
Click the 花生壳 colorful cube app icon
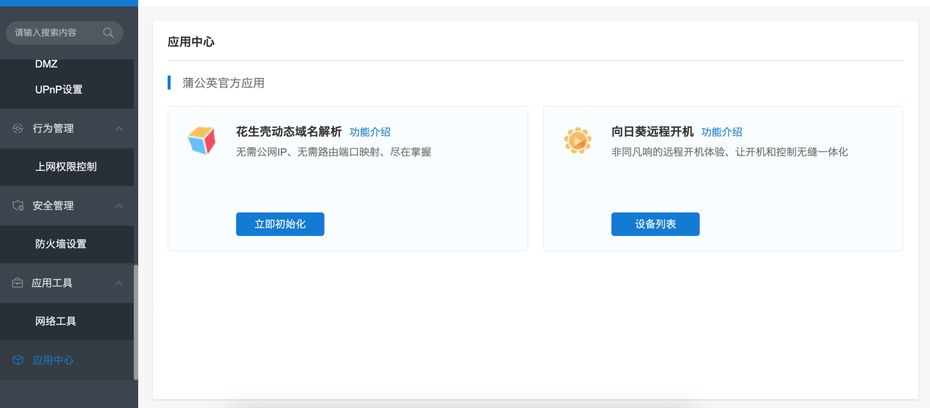pyautogui.click(x=202, y=141)
